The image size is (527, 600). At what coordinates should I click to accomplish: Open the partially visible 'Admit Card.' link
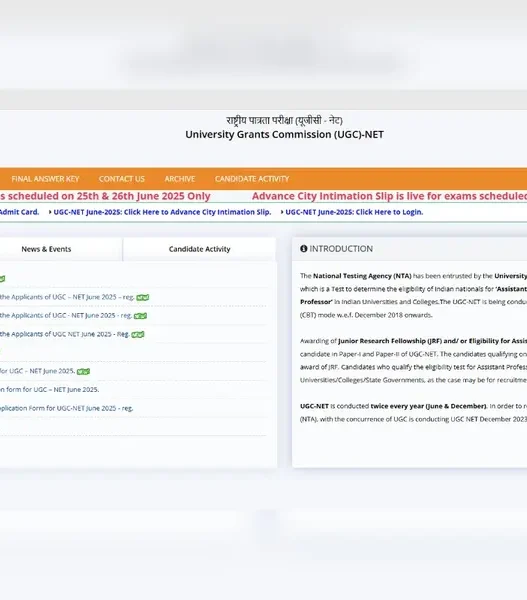[19, 212]
